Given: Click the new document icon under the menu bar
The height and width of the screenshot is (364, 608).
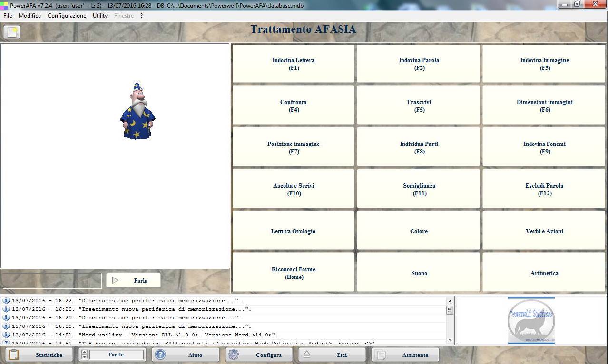Looking at the screenshot, I should point(12,32).
